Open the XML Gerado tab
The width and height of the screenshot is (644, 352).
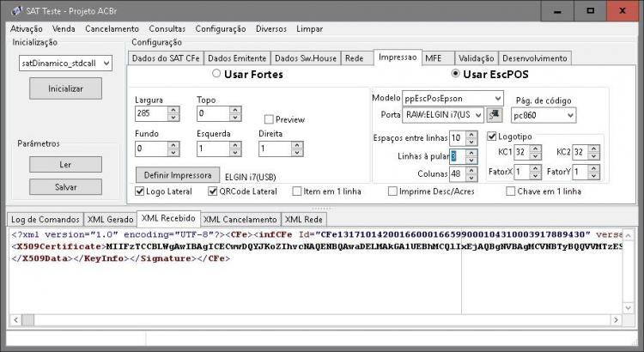click(x=110, y=219)
